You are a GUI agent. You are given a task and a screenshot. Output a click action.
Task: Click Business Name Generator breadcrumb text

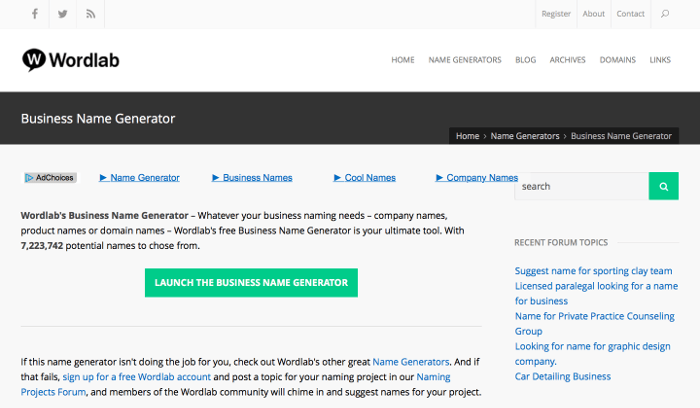click(621, 136)
